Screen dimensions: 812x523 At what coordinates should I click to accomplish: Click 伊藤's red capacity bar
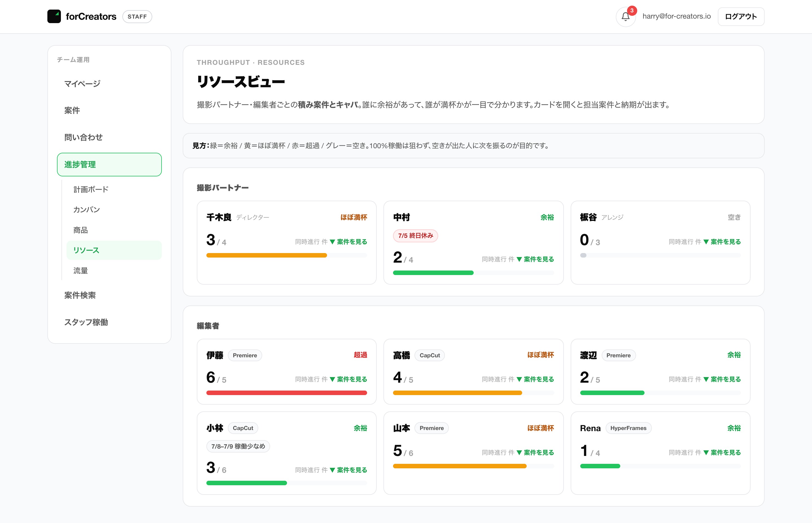(x=286, y=393)
